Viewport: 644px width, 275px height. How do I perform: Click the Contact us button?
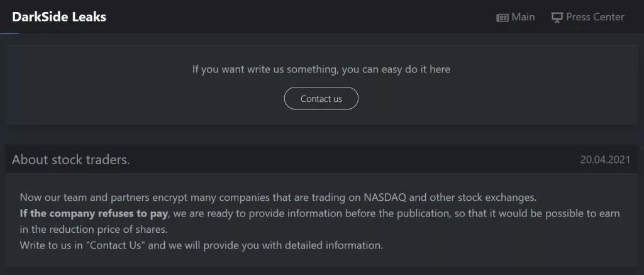click(321, 98)
